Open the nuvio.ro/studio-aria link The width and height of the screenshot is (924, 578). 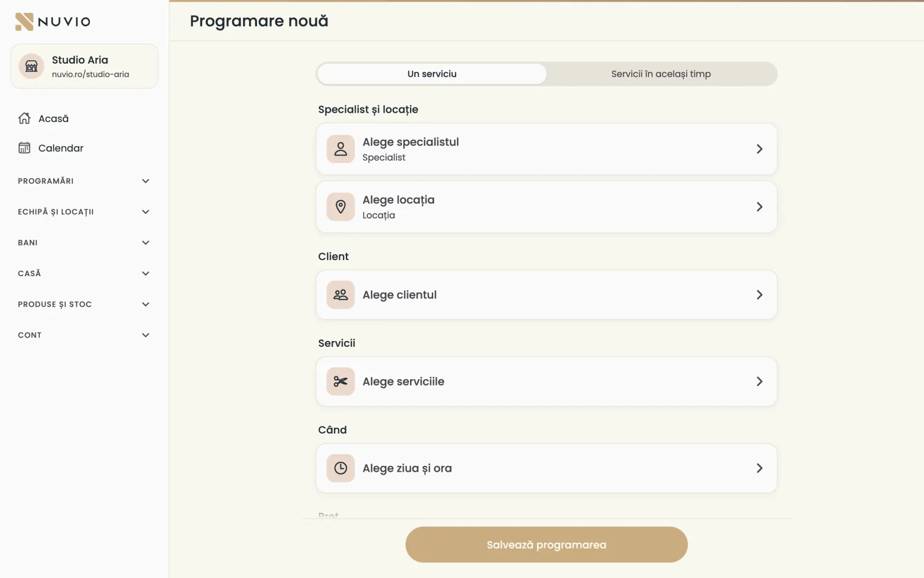coord(91,75)
